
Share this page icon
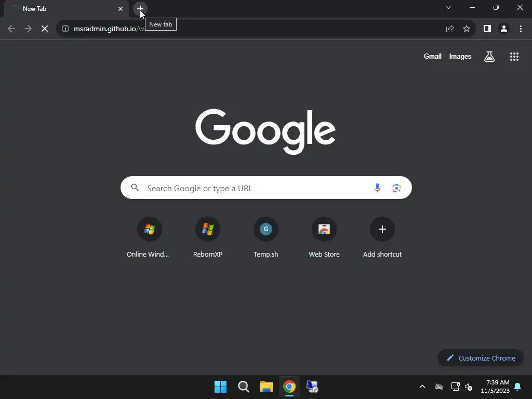coord(450,29)
